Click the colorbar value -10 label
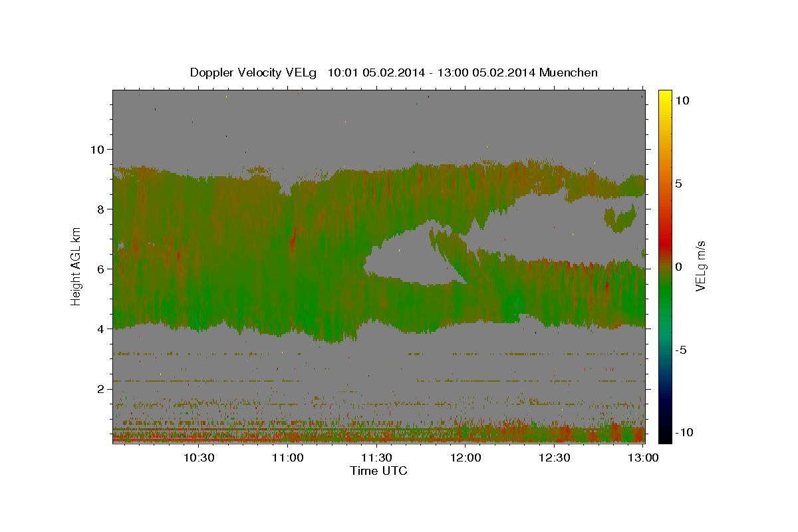Viewport: 798px width, 532px height. pos(684,433)
